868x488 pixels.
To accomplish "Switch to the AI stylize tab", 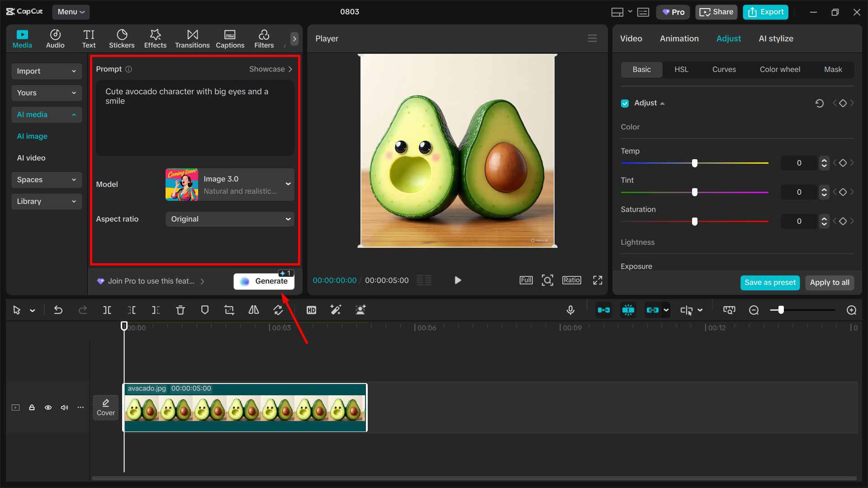I will click(776, 38).
